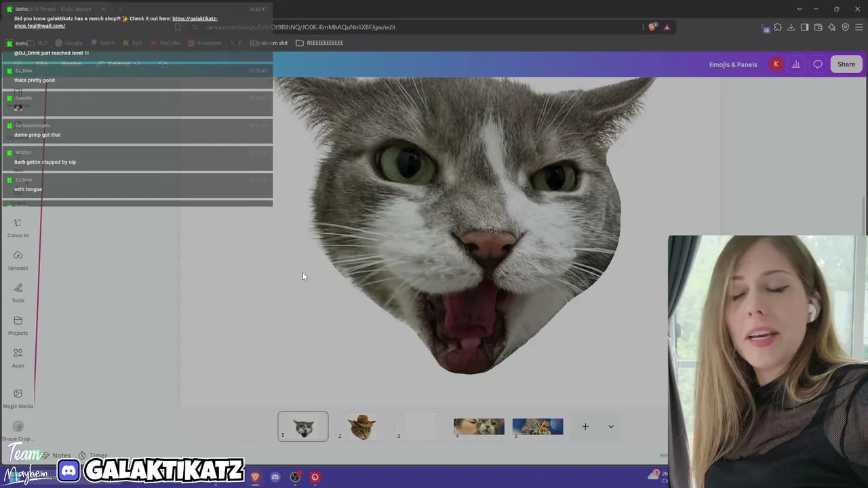Viewport: 868px width, 488px height.
Task: Open Discord from the taskbar
Action: (275, 477)
